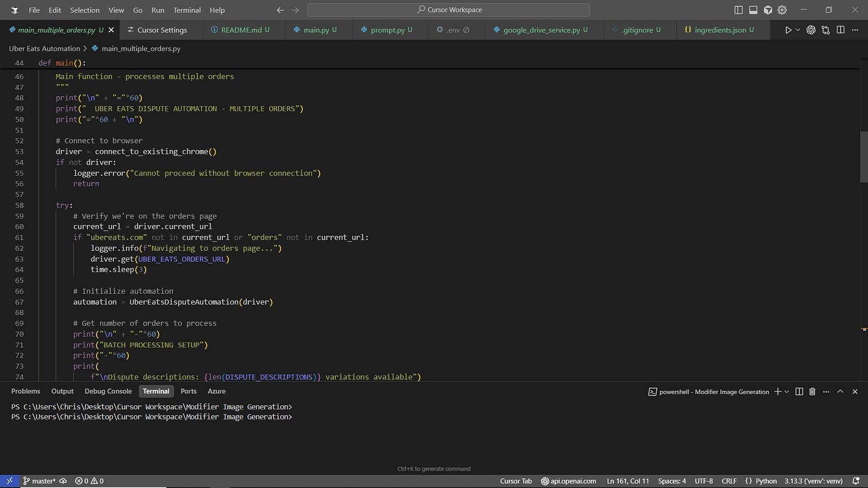The width and height of the screenshot is (868, 488).
Task: Open the Terminal menu in menu bar
Action: (187, 10)
